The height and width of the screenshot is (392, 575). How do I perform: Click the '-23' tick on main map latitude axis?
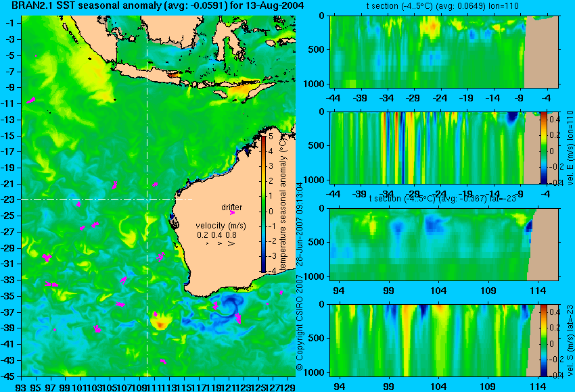click(x=8, y=199)
